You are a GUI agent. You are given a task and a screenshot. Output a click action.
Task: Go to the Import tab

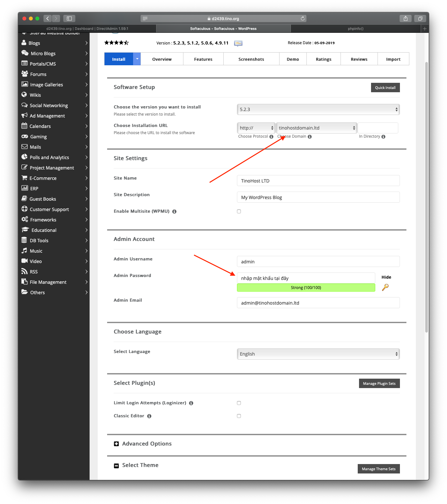393,59
